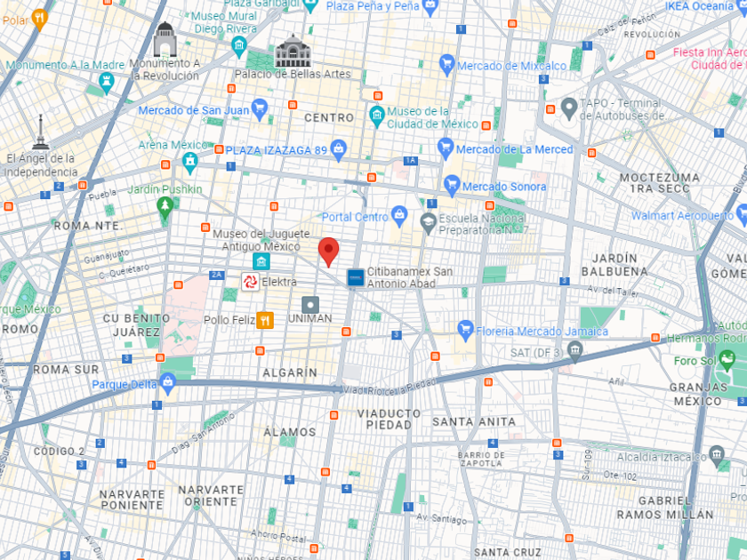Click the REVOLUCIÓN area label
The width and height of the screenshot is (747, 560).
pyautogui.click(x=652, y=35)
